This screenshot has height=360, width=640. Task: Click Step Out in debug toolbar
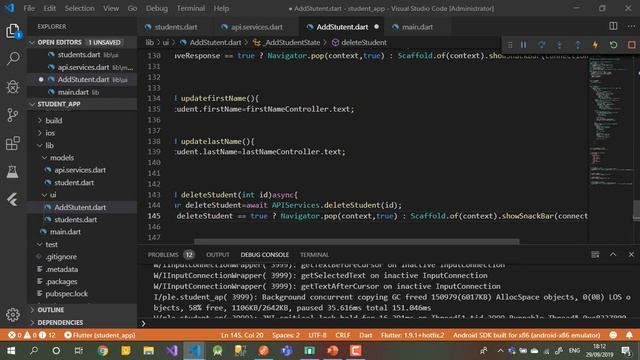(578, 45)
